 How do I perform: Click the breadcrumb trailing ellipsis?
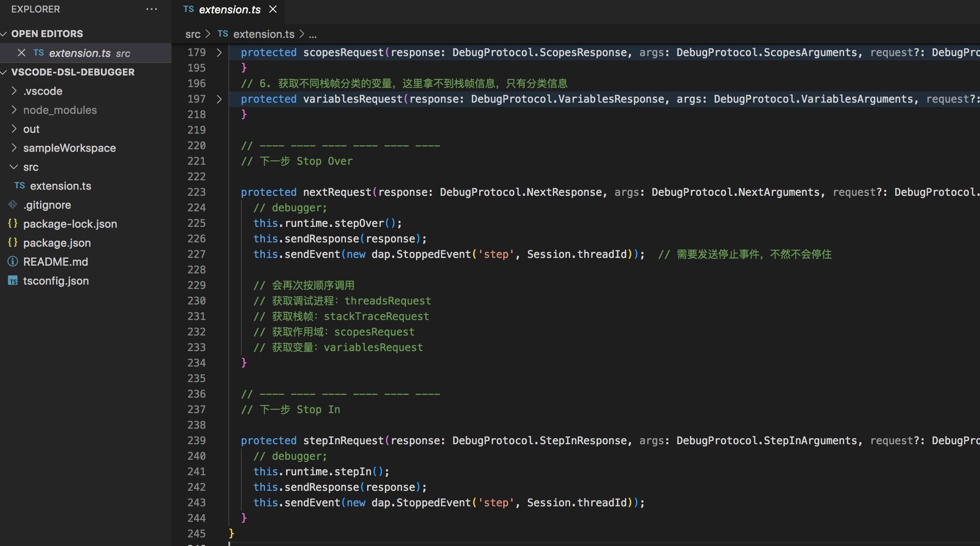tap(313, 35)
